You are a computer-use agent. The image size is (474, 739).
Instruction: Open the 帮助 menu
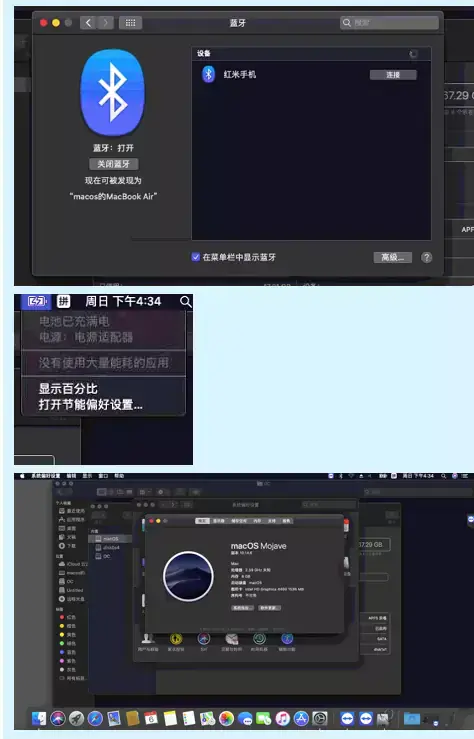(119, 476)
